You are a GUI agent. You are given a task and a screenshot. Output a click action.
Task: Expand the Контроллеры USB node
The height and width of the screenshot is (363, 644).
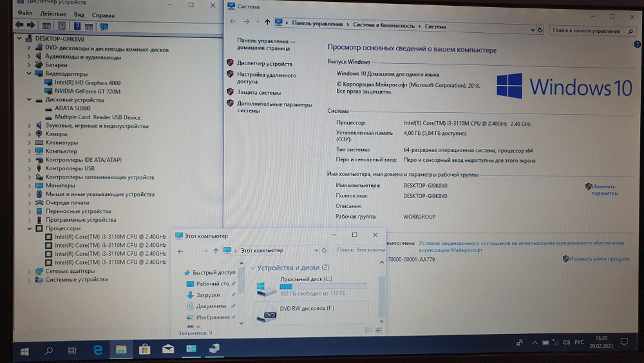coord(29,168)
